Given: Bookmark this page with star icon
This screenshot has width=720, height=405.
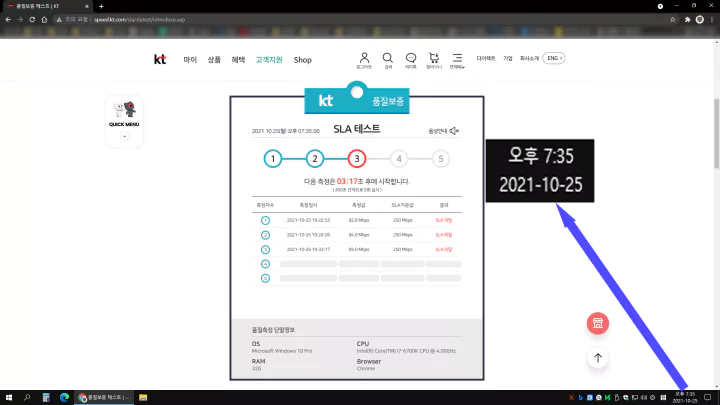Looking at the screenshot, I should [673, 20].
